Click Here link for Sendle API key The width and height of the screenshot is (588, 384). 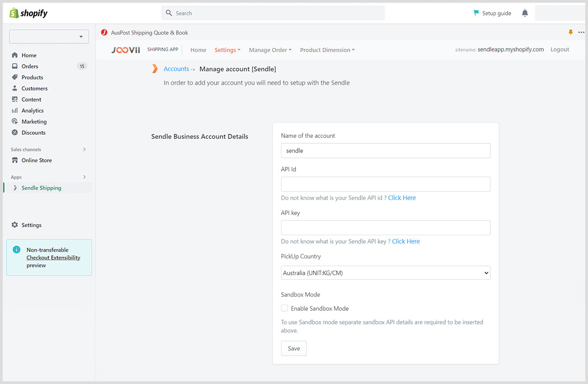[406, 241]
